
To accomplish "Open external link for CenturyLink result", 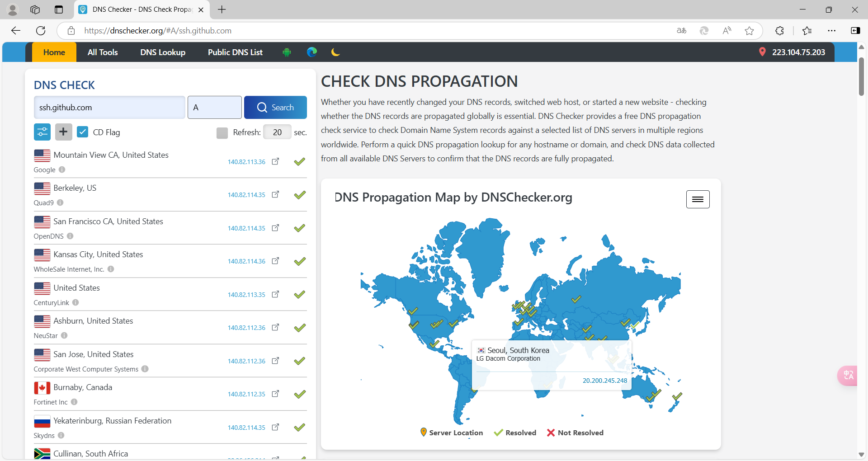I will coord(275,294).
